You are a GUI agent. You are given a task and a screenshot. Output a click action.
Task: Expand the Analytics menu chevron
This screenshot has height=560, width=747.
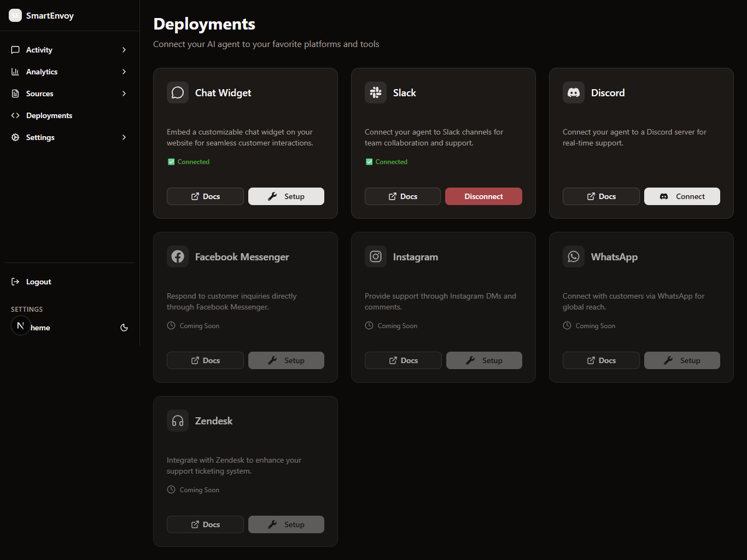click(x=124, y=72)
